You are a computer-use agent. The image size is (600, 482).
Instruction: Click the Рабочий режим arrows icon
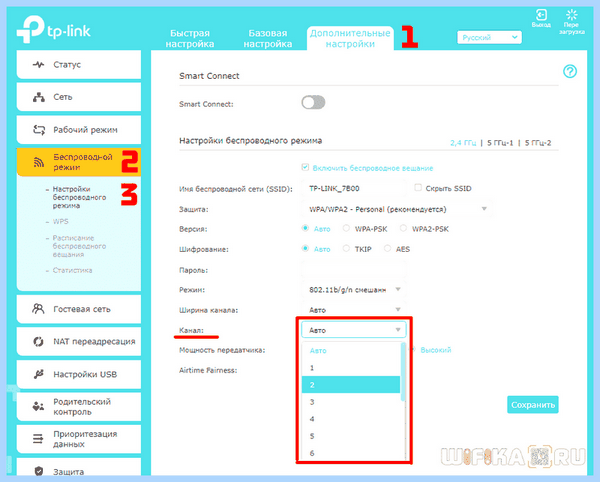click(39, 130)
